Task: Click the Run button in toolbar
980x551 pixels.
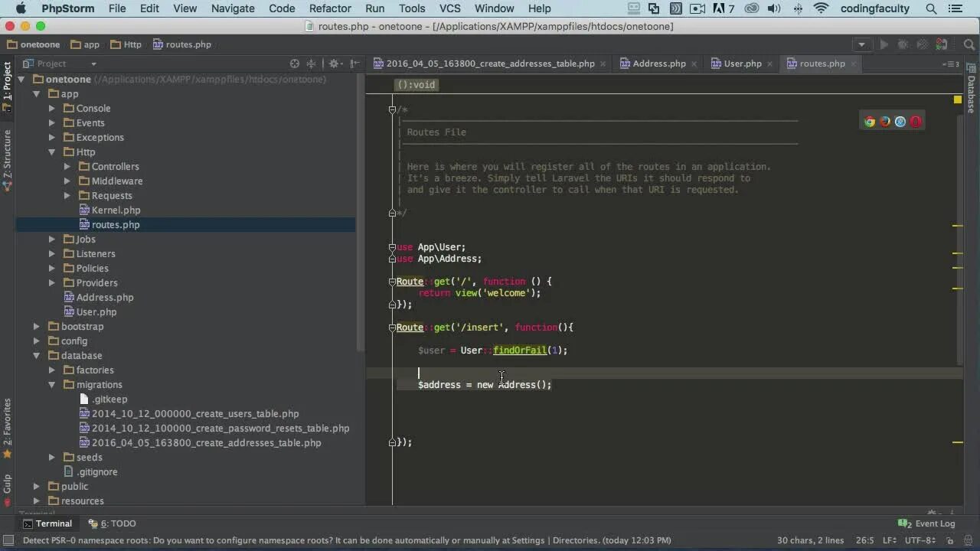Action: 884,44
